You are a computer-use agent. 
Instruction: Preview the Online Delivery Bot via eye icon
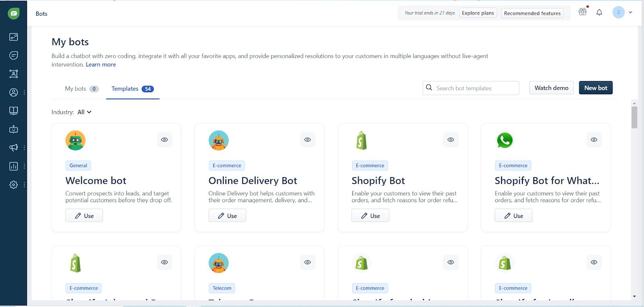(308, 140)
